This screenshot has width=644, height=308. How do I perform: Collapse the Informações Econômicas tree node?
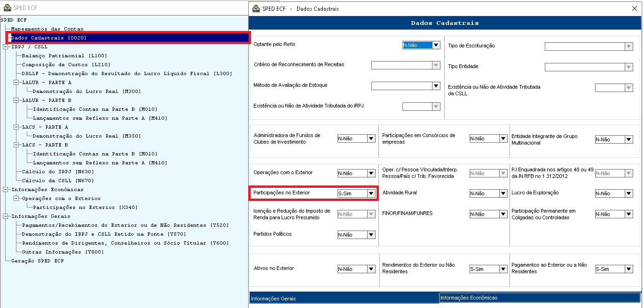pos(5,190)
